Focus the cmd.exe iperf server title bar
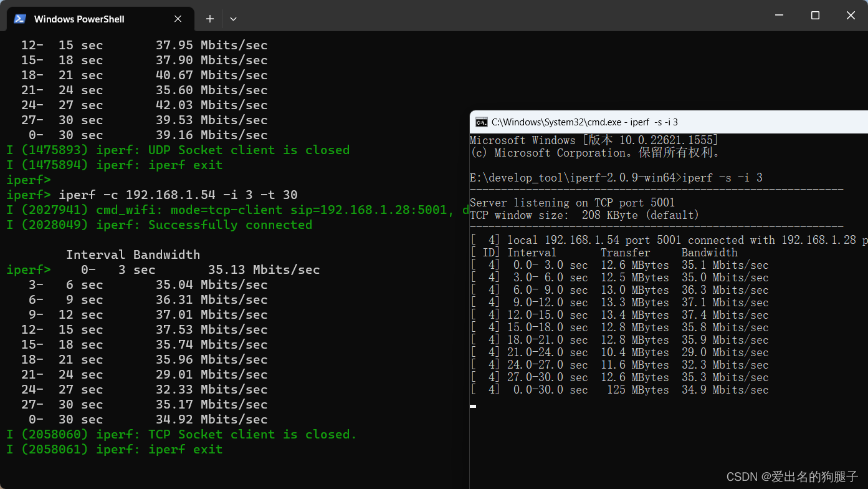The image size is (868, 489). 623,122
